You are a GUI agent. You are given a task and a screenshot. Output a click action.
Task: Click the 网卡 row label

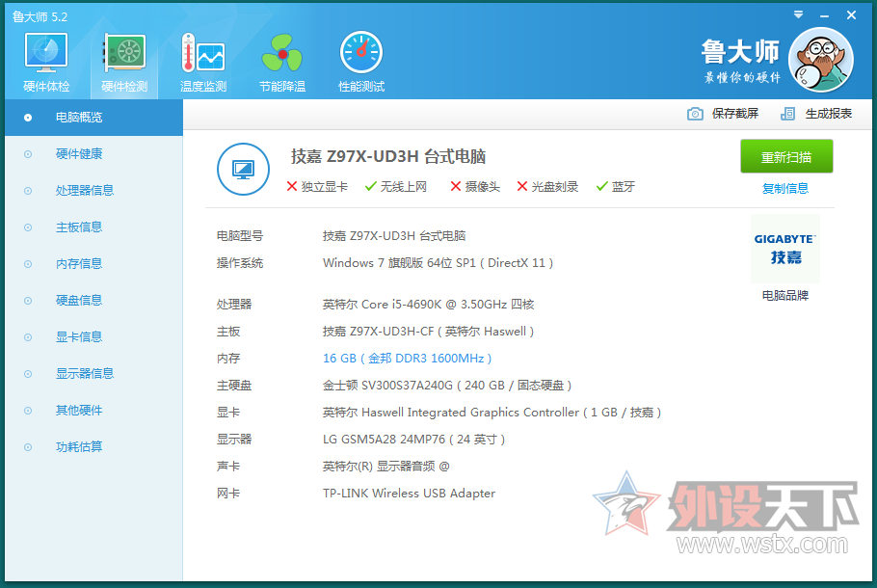(x=228, y=494)
